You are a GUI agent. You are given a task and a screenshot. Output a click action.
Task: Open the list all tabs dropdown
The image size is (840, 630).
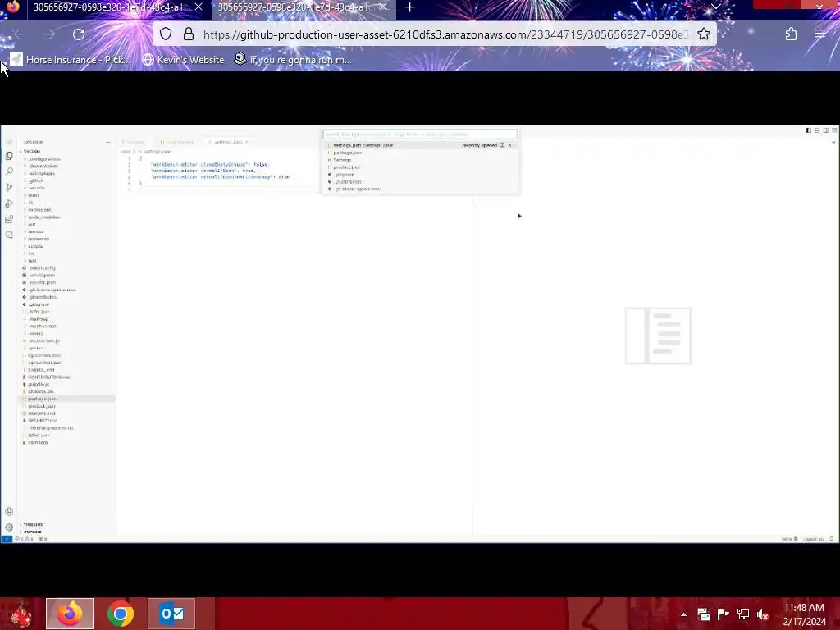tap(715, 7)
